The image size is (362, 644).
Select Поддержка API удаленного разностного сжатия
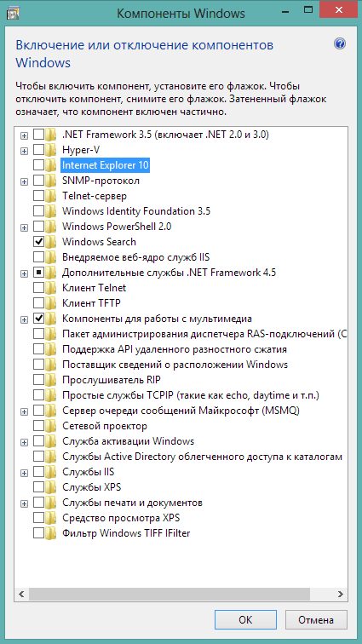175,349
